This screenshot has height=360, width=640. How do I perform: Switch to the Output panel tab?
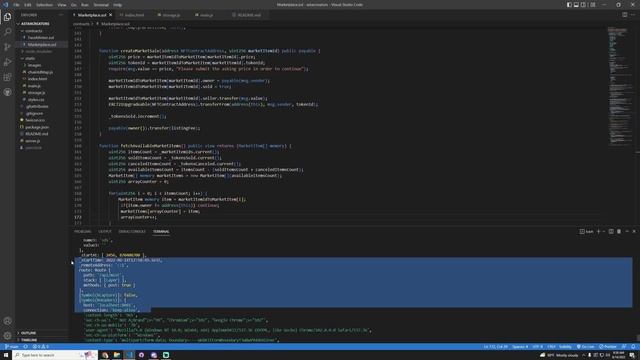105,231
